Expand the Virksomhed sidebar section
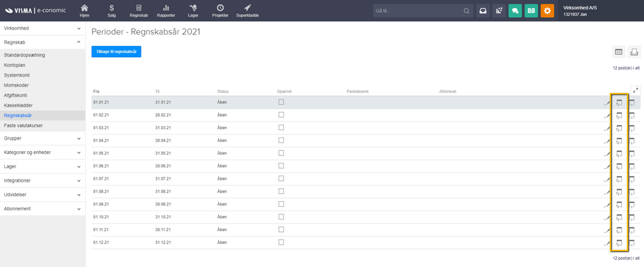The width and height of the screenshot is (644, 267). (42, 29)
